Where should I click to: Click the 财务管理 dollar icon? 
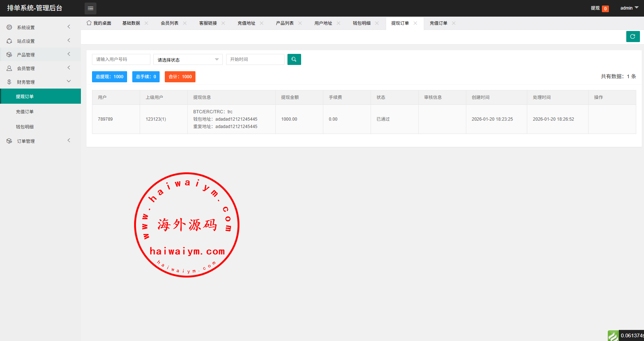coord(9,82)
